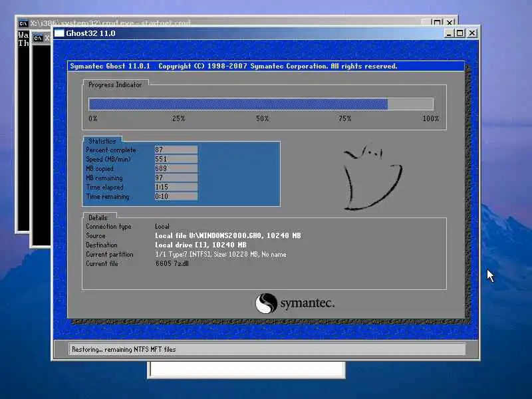Click the Percent complete value 87

[x=176, y=150]
